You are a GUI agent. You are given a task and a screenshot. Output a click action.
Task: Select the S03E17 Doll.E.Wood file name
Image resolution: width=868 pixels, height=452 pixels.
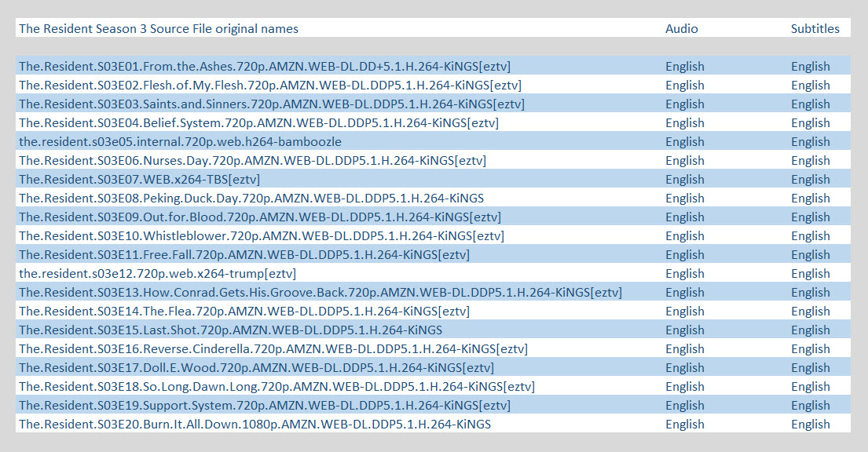point(256,367)
